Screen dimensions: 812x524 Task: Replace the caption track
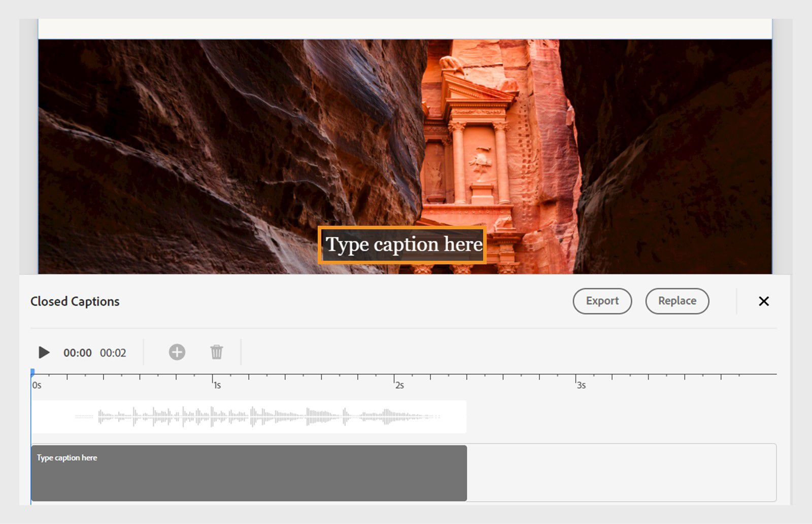[676, 301]
